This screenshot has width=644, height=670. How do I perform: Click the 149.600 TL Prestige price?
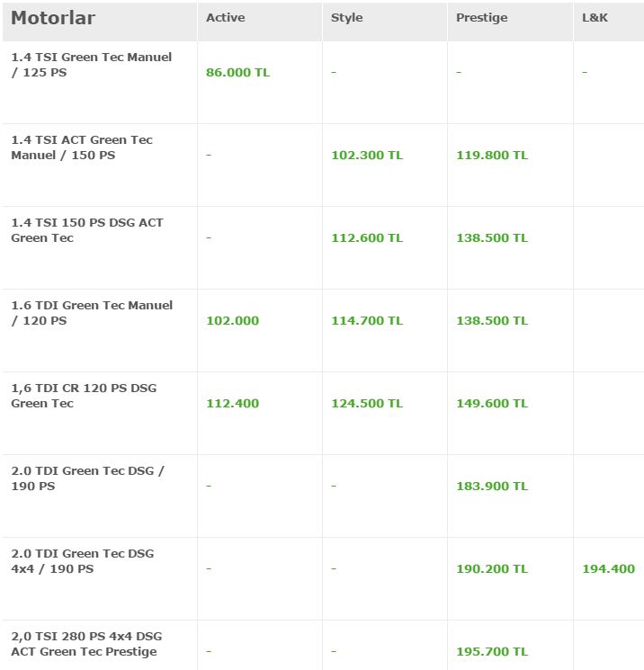(x=492, y=404)
